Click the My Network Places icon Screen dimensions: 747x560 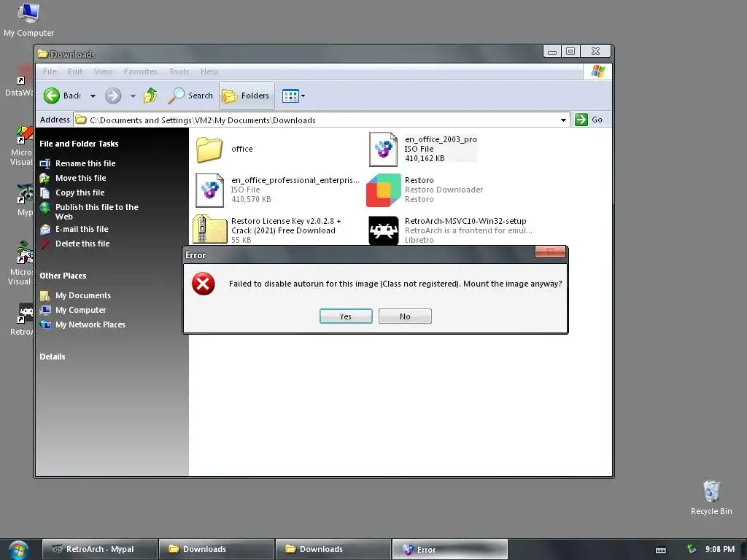(45, 324)
